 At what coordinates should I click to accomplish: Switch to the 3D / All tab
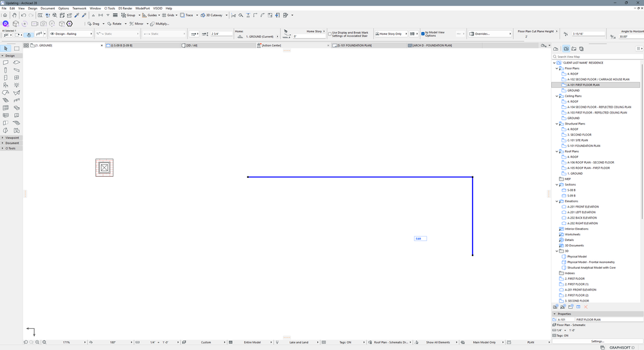[x=218, y=45]
